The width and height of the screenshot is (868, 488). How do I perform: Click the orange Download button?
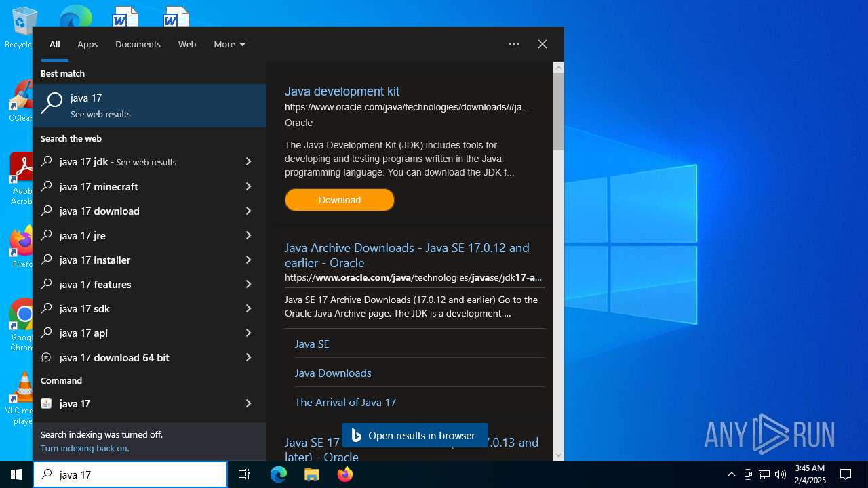pyautogui.click(x=340, y=200)
